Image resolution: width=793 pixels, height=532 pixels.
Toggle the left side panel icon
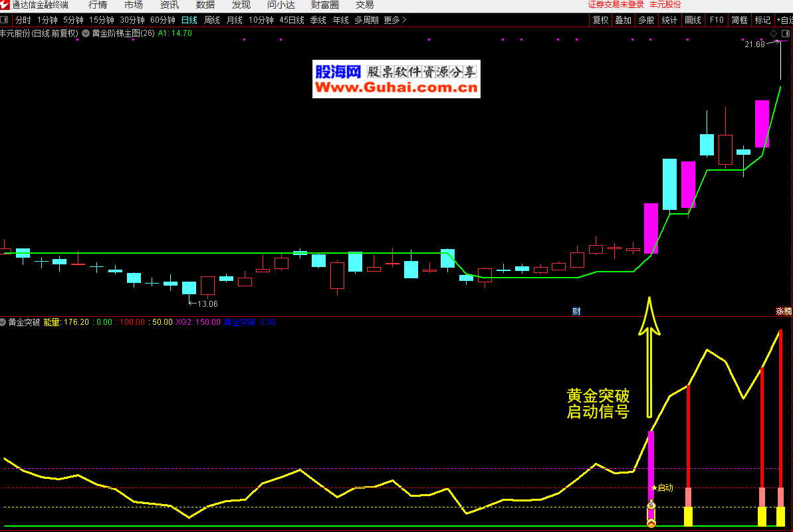point(5,20)
